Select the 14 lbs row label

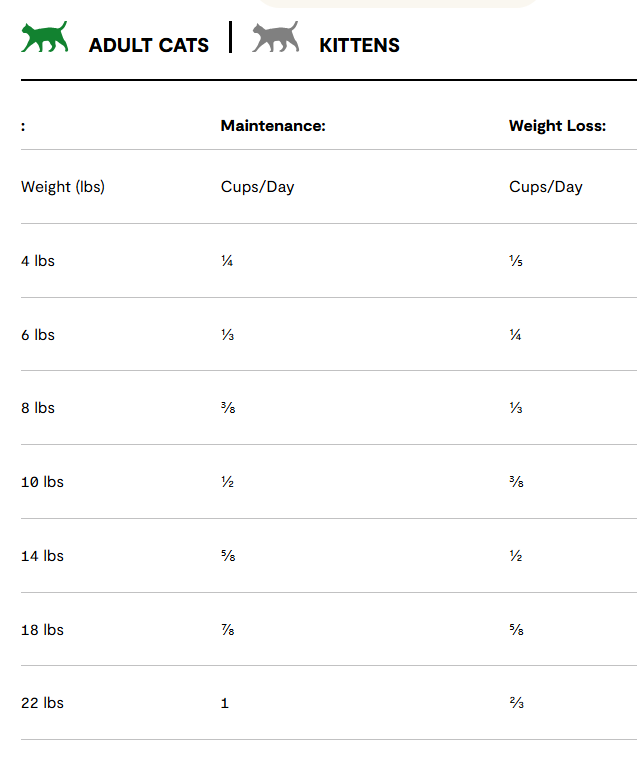tap(42, 556)
